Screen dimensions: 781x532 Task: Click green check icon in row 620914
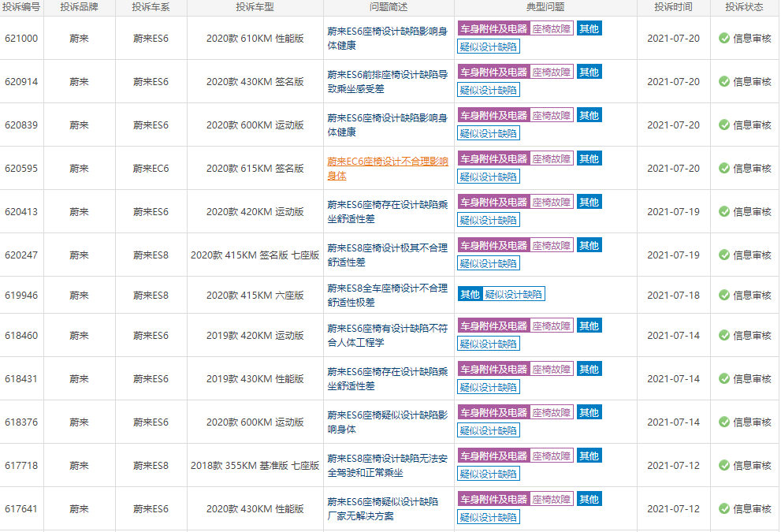click(x=724, y=82)
